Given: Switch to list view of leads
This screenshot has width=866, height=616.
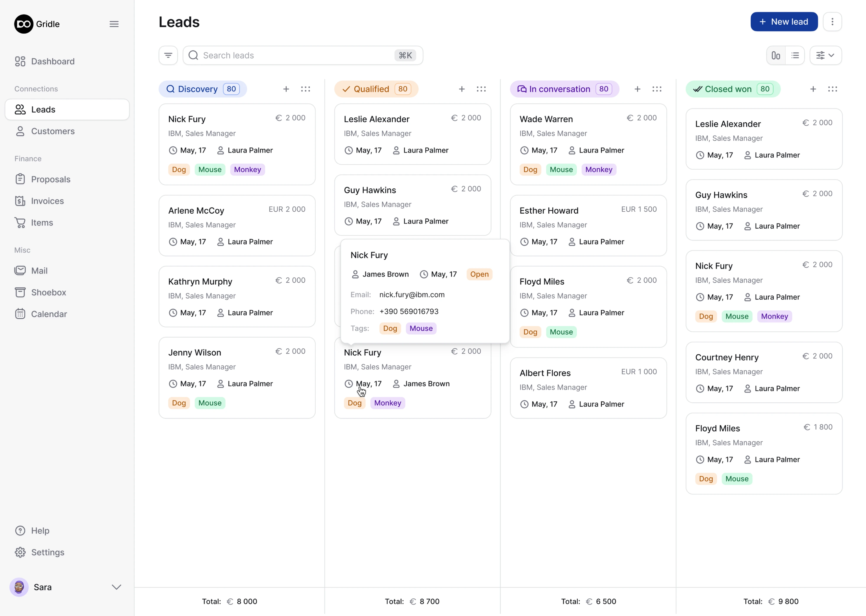Looking at the screenshot, I should click(795, 55).
